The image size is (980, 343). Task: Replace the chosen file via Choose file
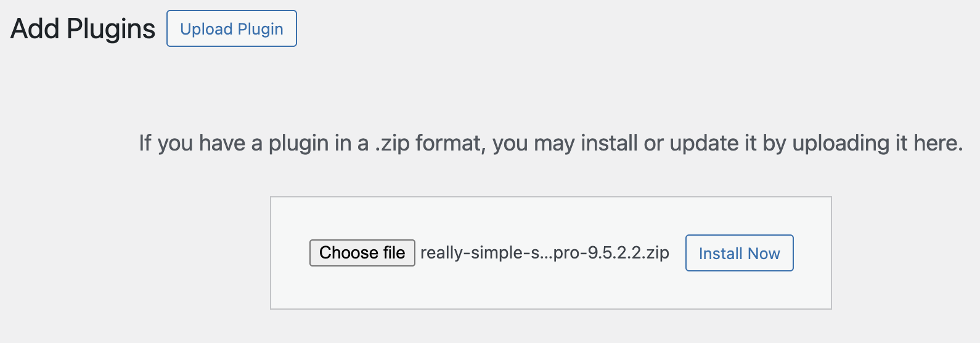[362, 253]
